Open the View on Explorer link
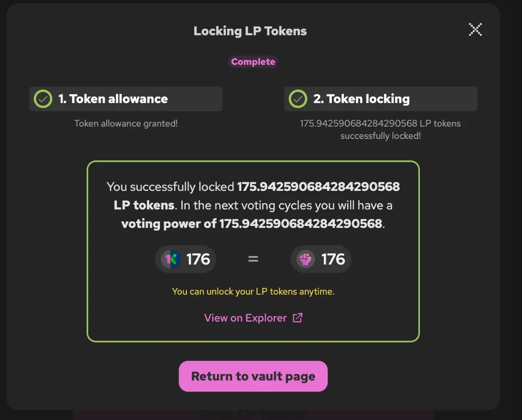 coord(245,318)
